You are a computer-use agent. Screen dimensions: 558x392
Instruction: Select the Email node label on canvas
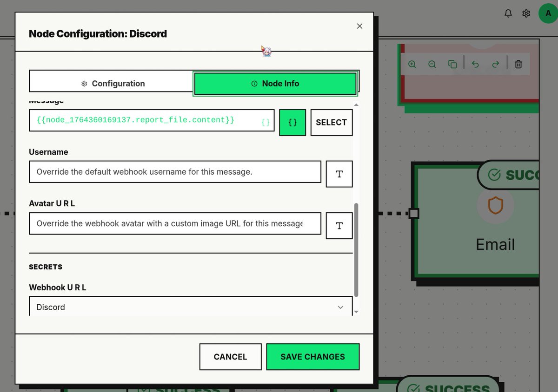coord(495,244)
